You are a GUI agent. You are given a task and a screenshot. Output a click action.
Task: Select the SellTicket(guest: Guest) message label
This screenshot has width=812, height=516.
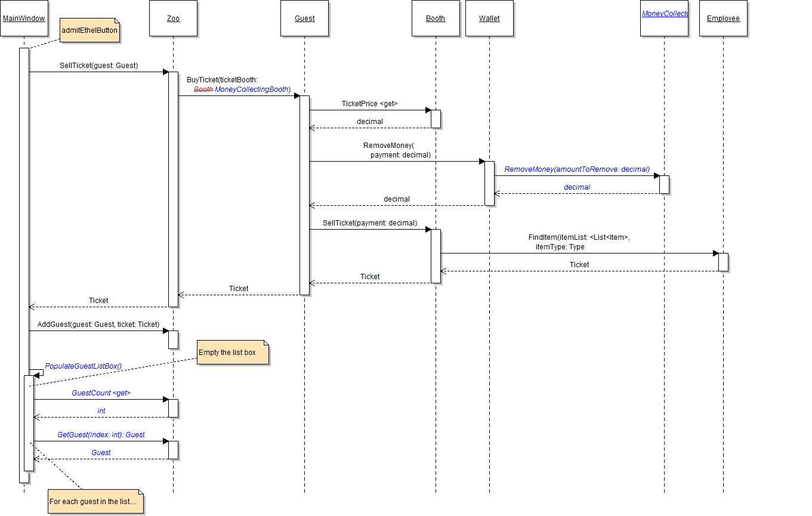coord(98,66)
